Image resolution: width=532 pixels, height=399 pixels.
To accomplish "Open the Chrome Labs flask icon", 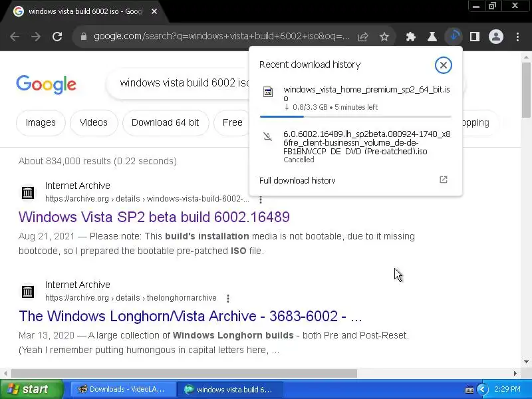I will (432, 37).
